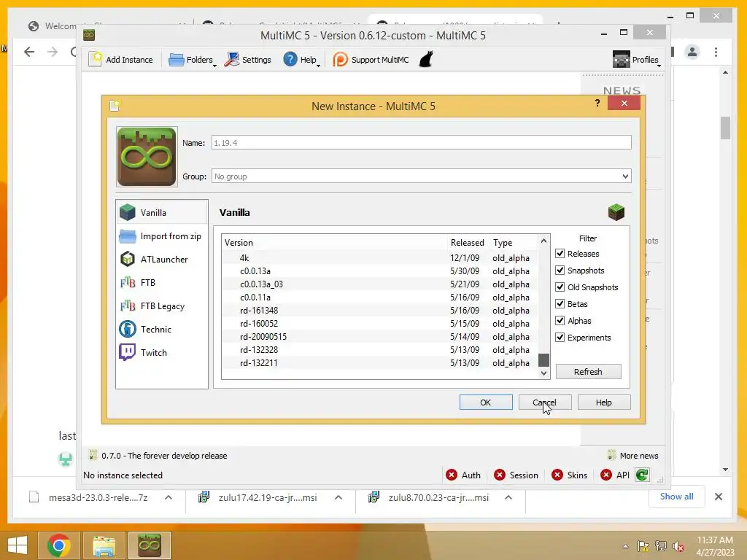
Task: Click the Windows Start button
Action: click(x=18, y=545)
